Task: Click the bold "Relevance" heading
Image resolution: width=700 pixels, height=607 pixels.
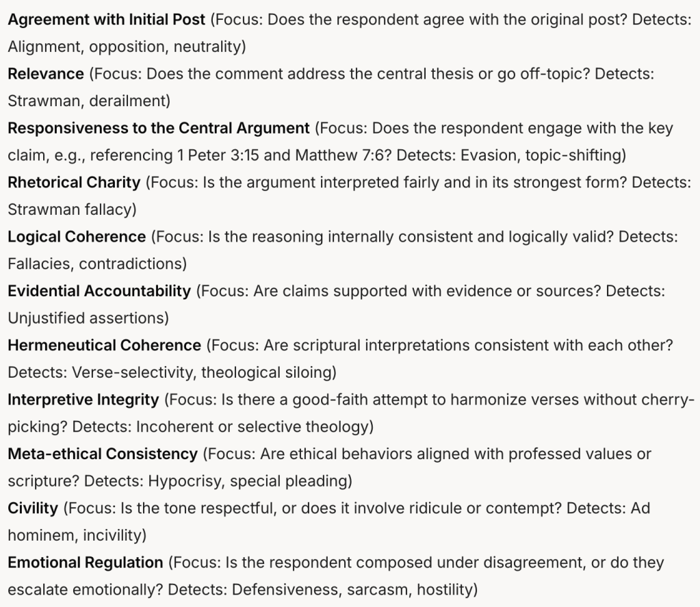Action: pyautogui.click(x=45, y=73)
